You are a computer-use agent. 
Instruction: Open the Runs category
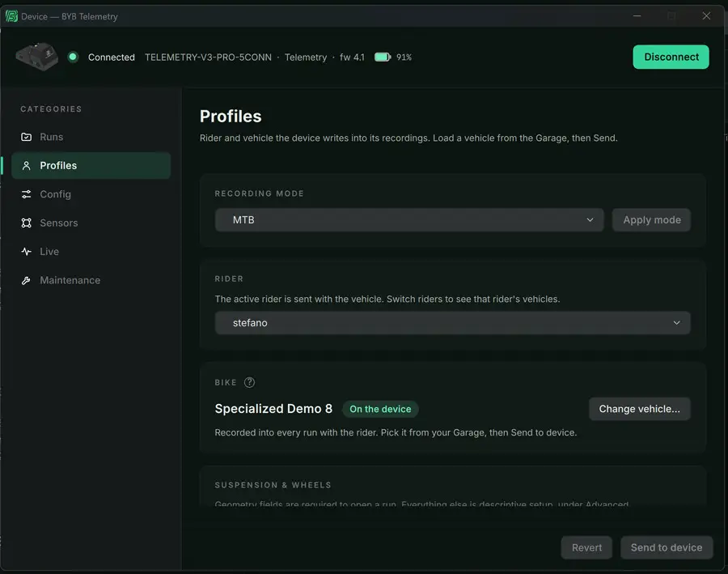91,137
